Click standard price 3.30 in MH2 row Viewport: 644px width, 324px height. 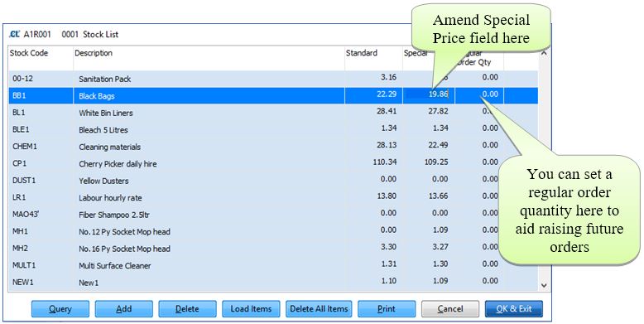[x=388, y=247]
